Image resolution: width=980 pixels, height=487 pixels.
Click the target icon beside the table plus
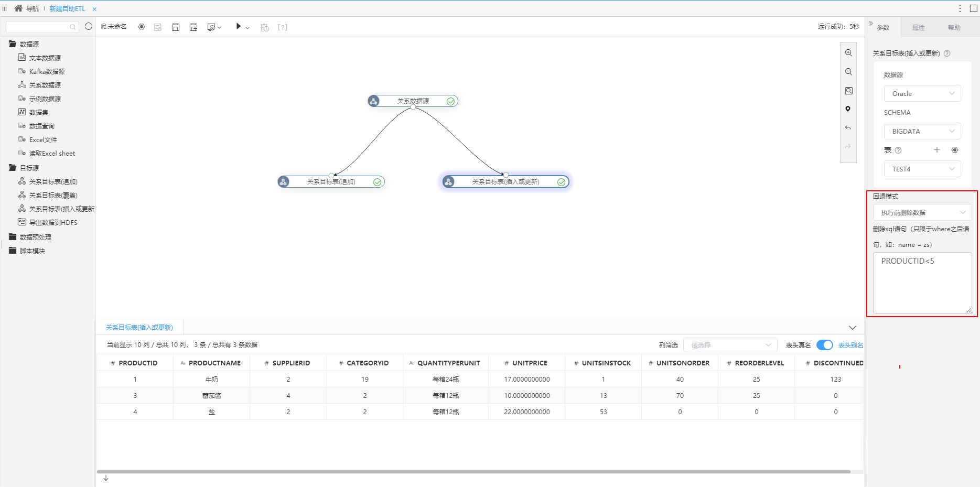(x=955, y=150)
